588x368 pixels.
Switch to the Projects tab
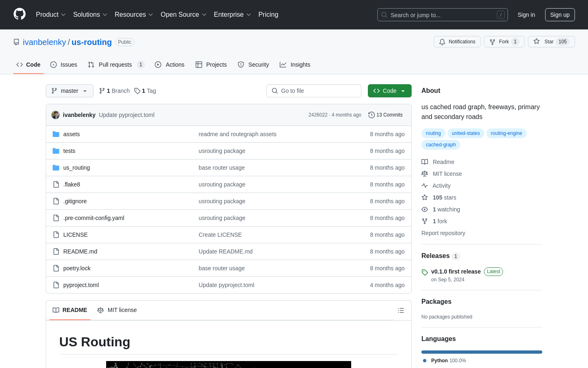pos(211,65)
